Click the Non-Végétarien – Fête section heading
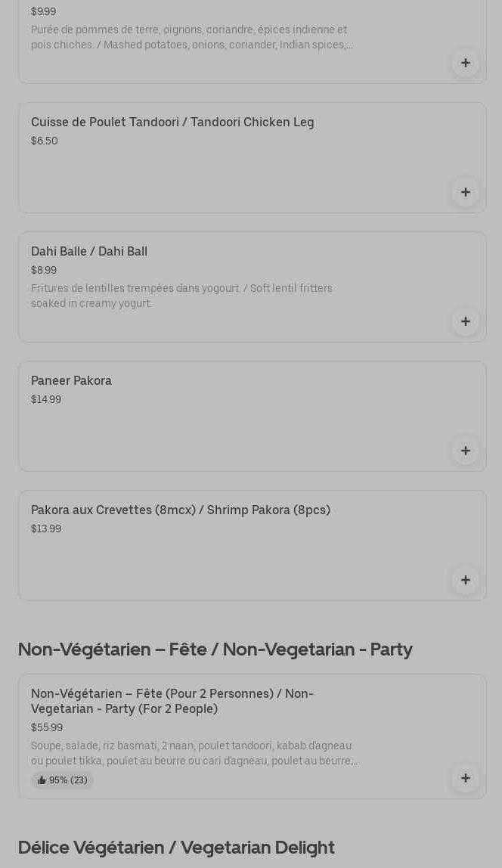The height and width of the screenshot is (868, 502). tap(215, 649)
